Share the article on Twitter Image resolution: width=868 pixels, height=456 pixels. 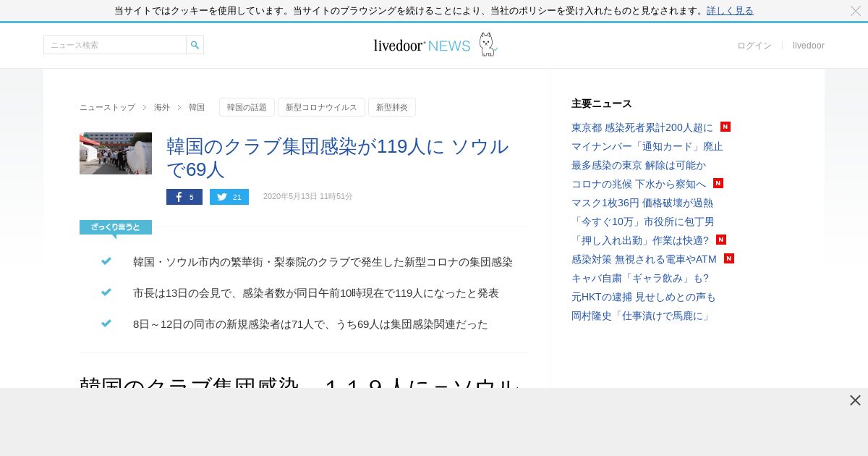click(x=229, y=197)
